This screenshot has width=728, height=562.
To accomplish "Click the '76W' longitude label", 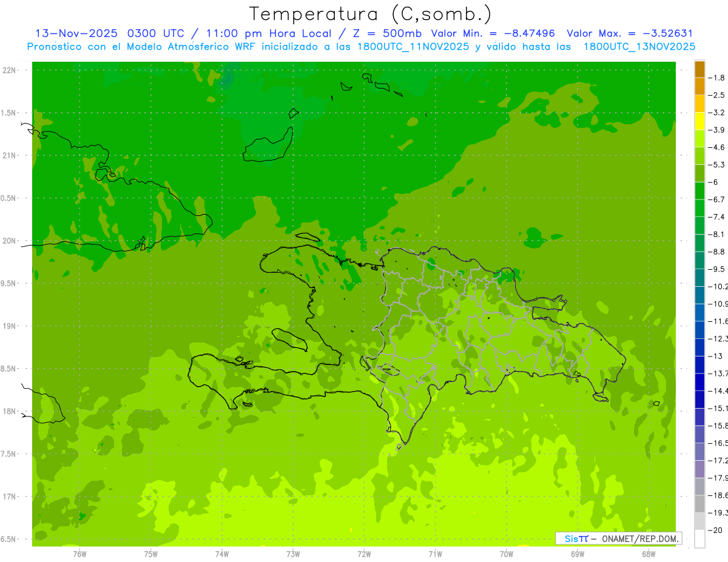I will pos(79,554).
